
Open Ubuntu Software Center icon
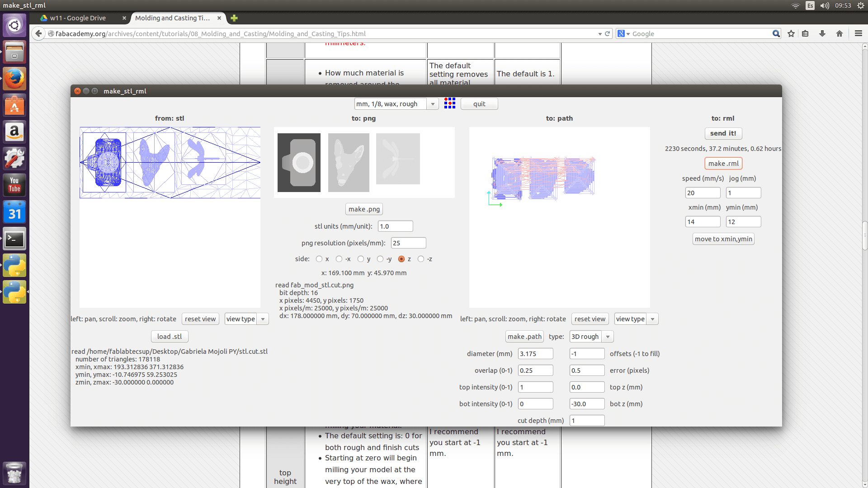[x=14, y=105]
